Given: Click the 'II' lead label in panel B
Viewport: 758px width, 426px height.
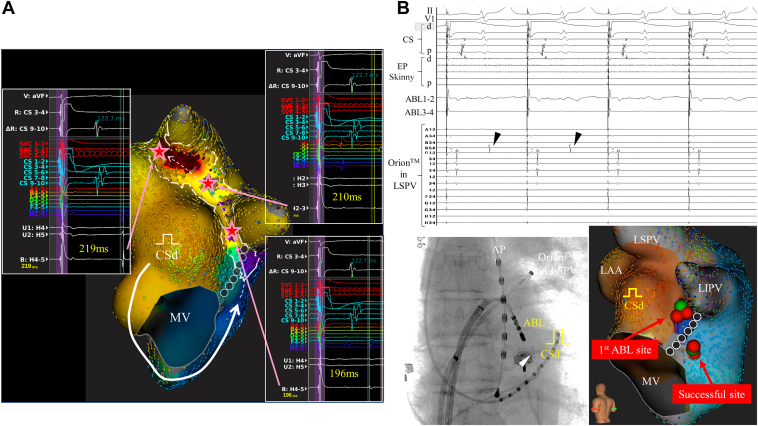Looking at the screenshot, I should click(x=430, y=10).
